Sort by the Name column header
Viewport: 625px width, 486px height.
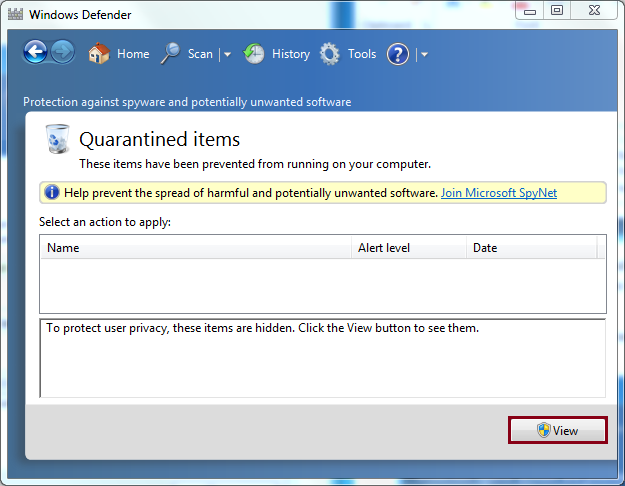(196, 248)
